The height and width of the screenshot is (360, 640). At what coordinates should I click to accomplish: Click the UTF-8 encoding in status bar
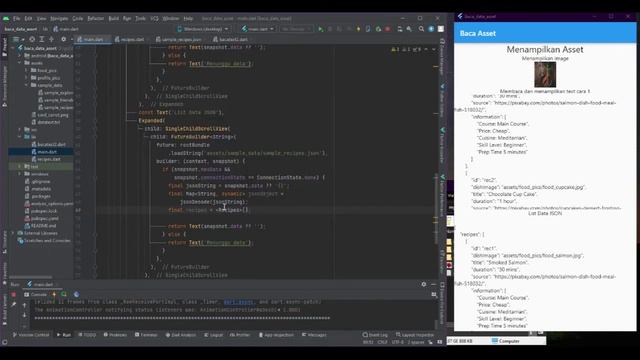pyautogui.click(x=398, y=342)
